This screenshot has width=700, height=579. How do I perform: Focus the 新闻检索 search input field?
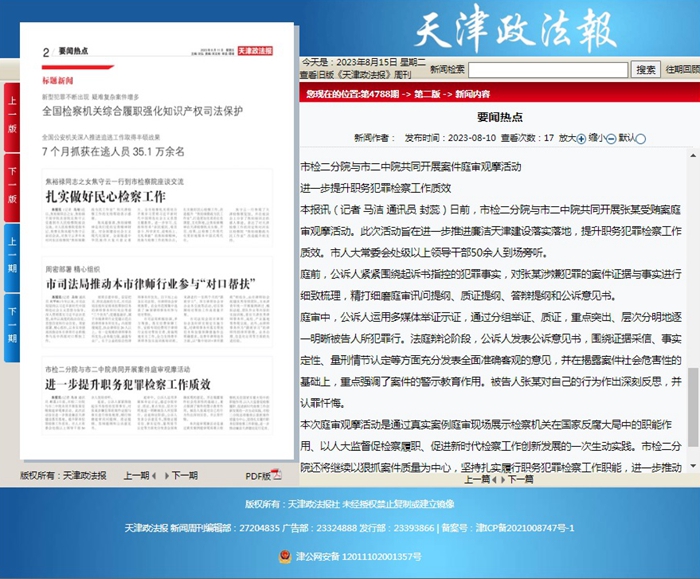[x=548, y=70]
